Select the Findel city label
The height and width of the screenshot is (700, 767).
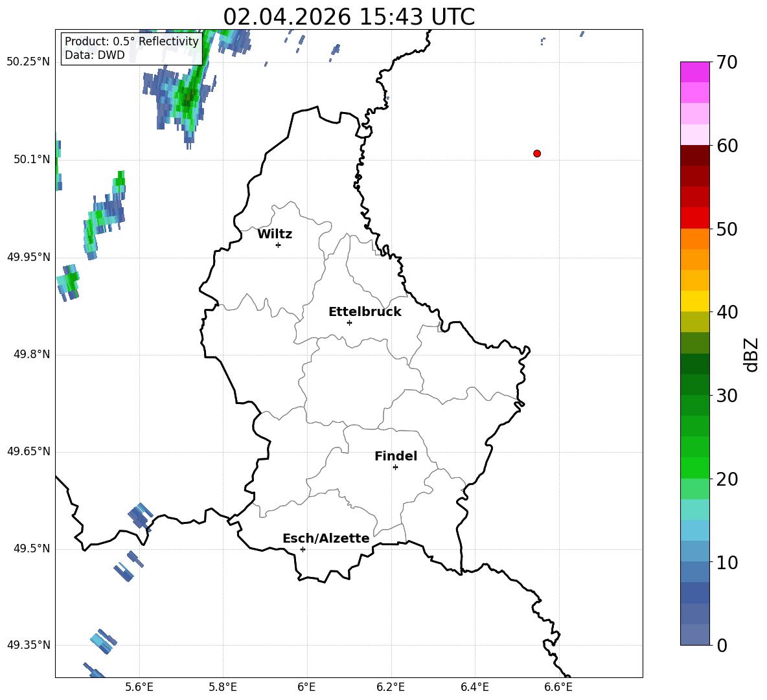(396, 456)
